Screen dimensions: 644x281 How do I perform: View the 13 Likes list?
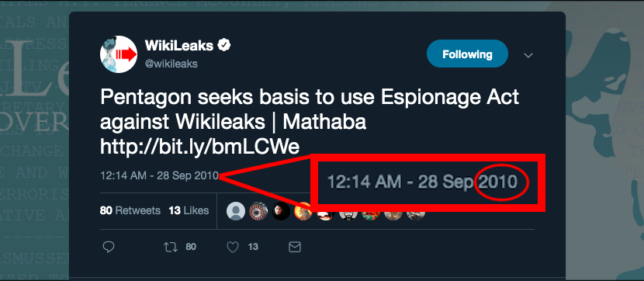189,211
